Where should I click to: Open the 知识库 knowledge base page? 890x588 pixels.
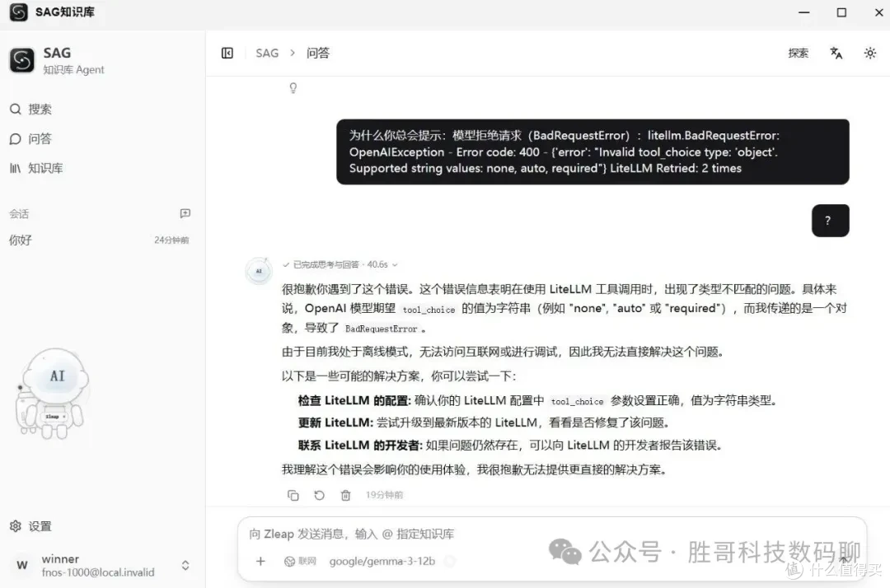coord(36,168)
